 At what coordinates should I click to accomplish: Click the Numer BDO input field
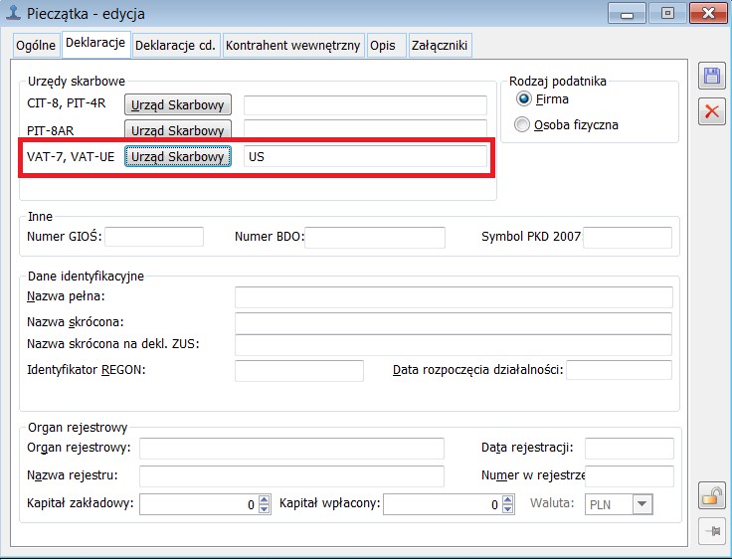coord(375,237)
